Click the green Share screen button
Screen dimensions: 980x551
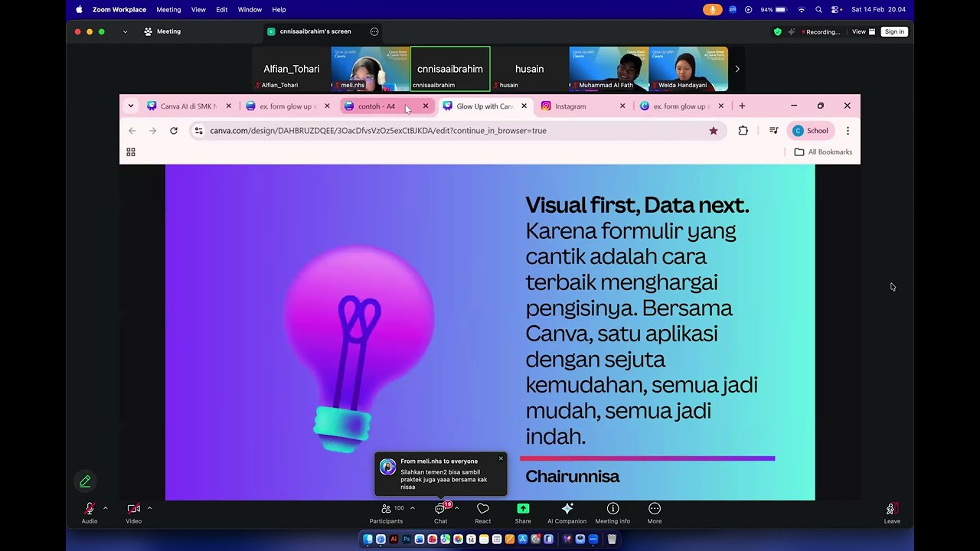click(523, 513)
